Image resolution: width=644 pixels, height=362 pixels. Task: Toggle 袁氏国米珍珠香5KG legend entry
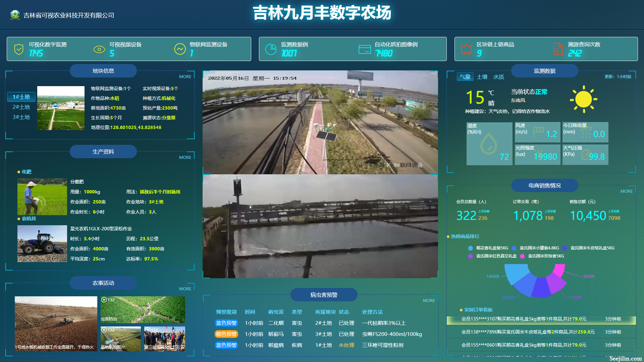546,256
